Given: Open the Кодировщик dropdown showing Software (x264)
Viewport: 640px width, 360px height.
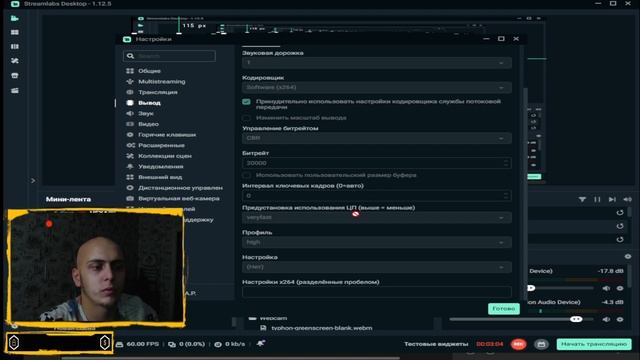Looking at the screenshot, I should pos(377,87).
